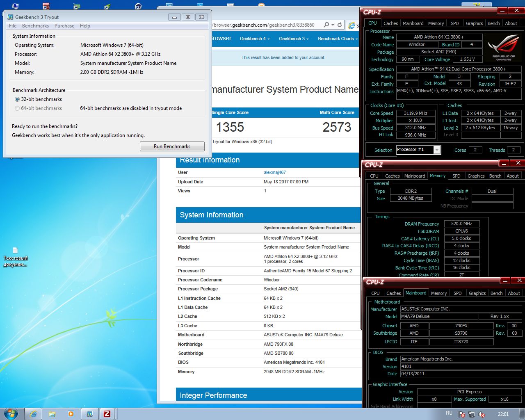Select the Geekbench taskbar icon
This screenshot has height=420, width=525.
click(x=89, y=414)
